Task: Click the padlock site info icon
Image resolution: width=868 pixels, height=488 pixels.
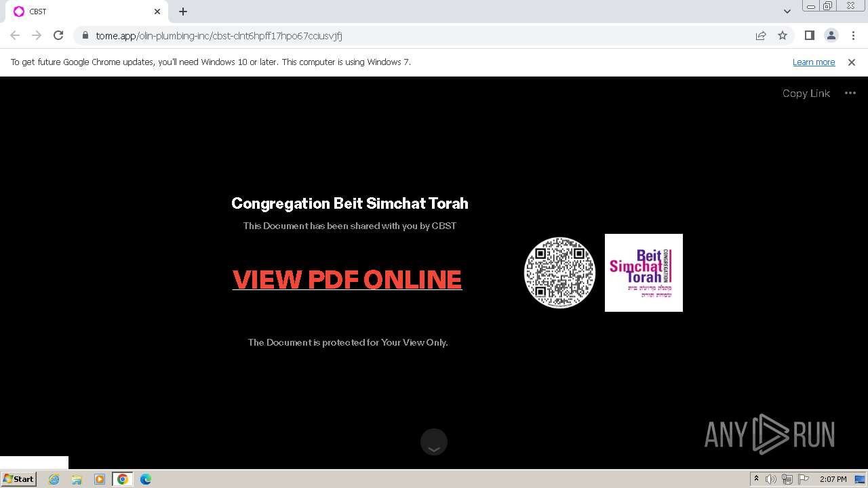Action: (x=85, y=36)
